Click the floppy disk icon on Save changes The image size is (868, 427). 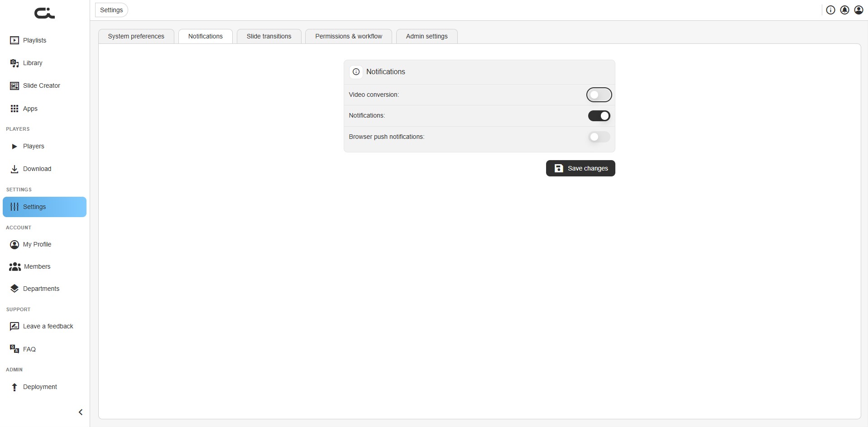coord(559,168)
